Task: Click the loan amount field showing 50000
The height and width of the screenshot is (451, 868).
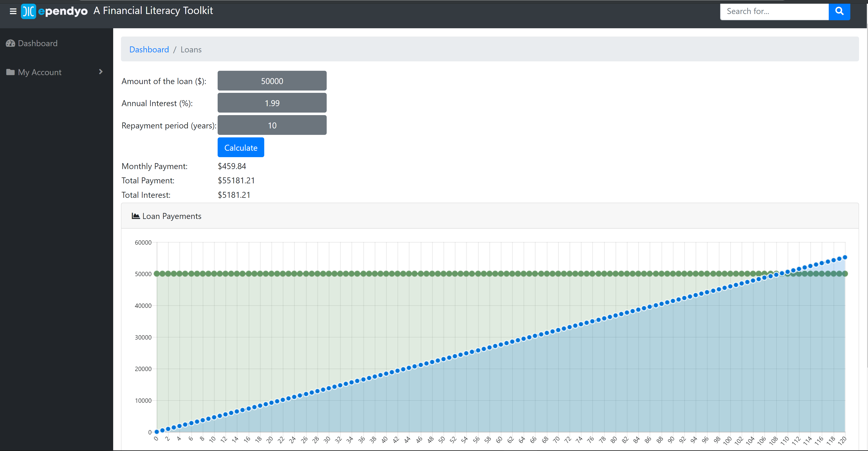Action: coord(272,81)
